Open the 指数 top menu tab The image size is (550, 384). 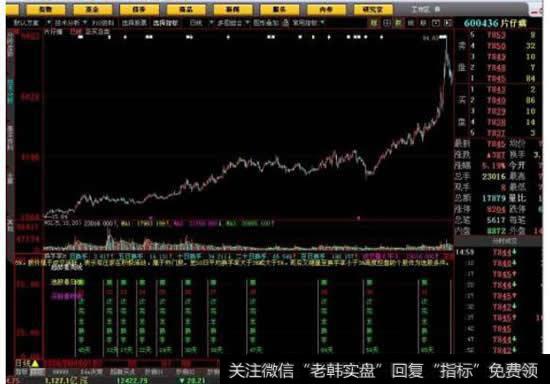[x=46, y=9]
